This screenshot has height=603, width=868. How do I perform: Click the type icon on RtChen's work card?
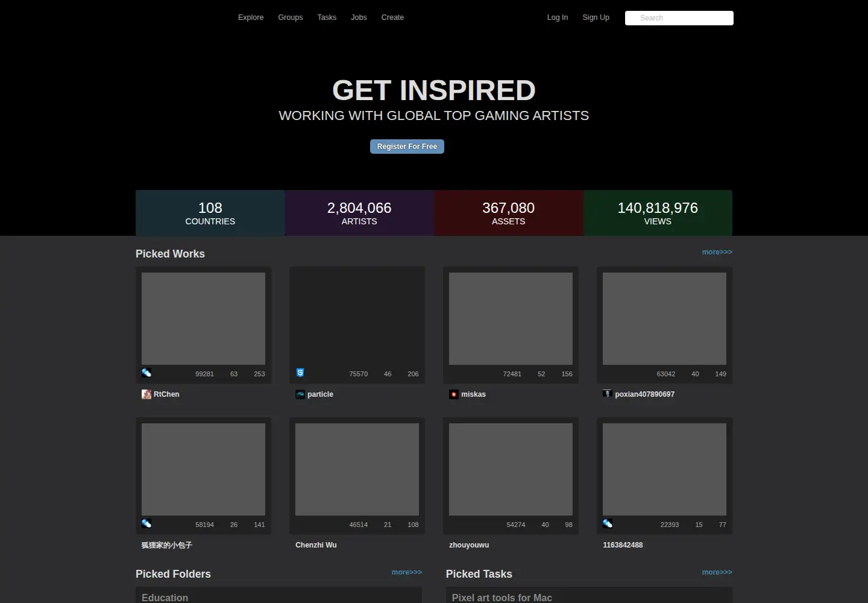[x=146, y=373]
